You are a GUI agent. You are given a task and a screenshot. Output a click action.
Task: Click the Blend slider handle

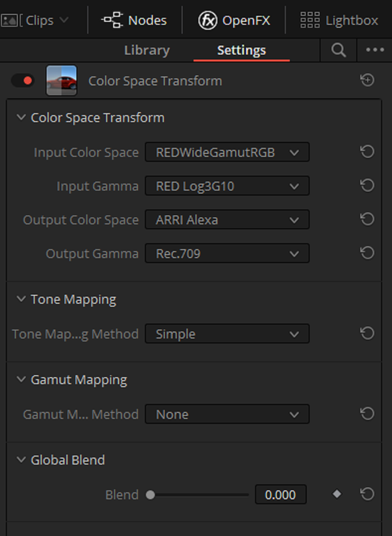(150, 494)
